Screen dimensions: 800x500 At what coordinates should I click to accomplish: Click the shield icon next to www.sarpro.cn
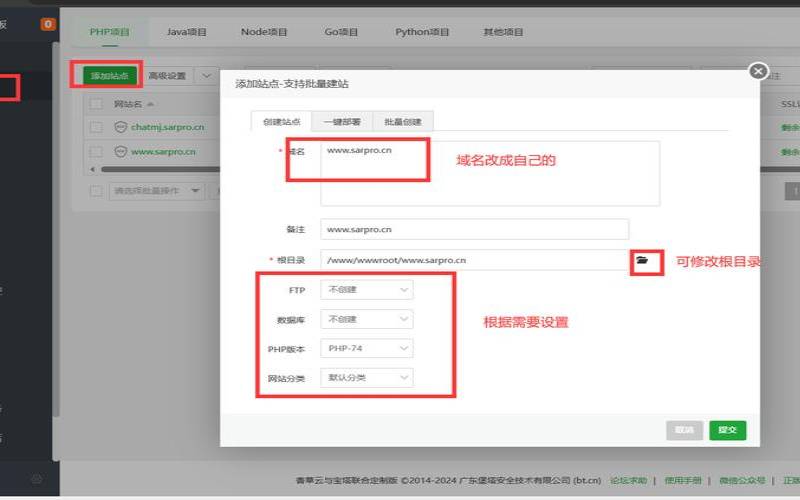[x=120, y=152]
